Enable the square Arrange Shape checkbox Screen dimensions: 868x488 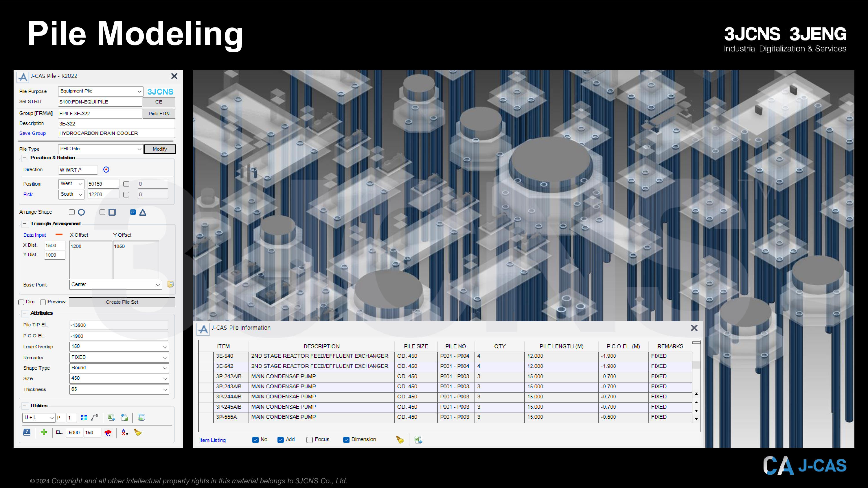tap(102, 212)
